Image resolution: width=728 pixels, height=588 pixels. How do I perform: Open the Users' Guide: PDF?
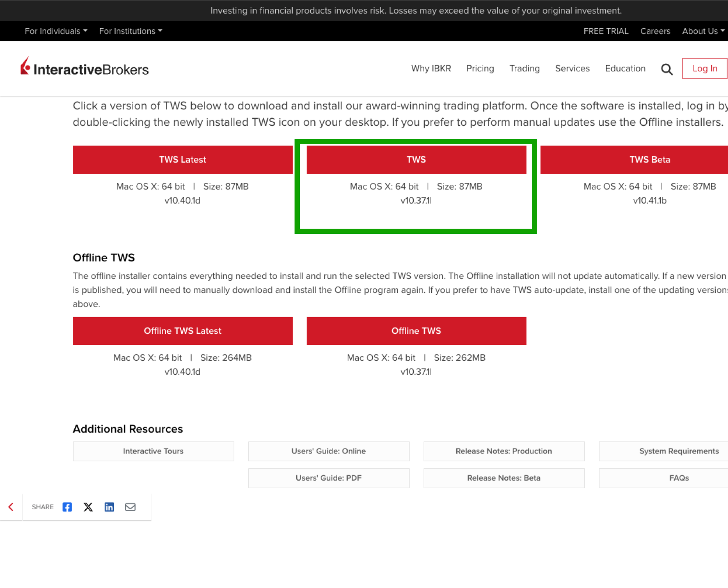point(328,478)
